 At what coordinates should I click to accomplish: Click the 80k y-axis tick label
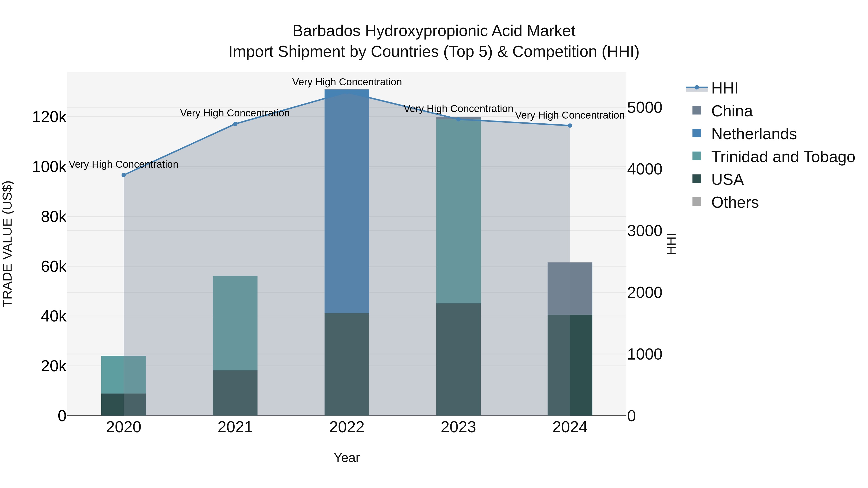[x=54, y=217]
